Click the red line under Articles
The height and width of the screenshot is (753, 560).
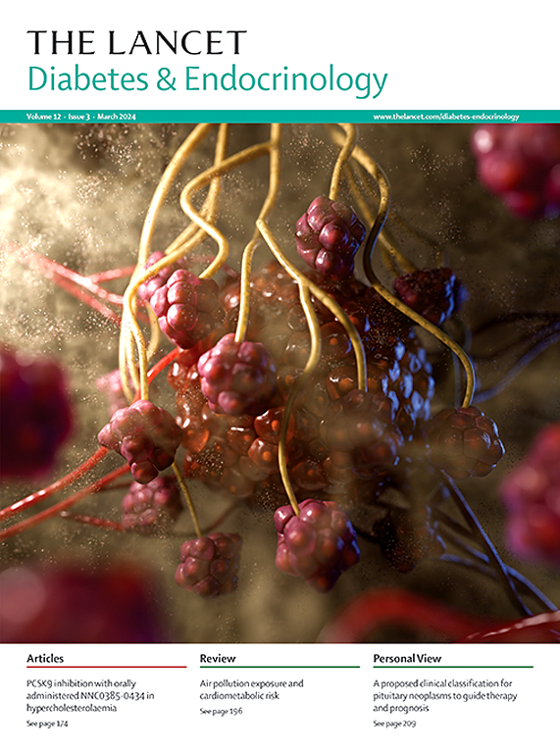coord(107,667)
